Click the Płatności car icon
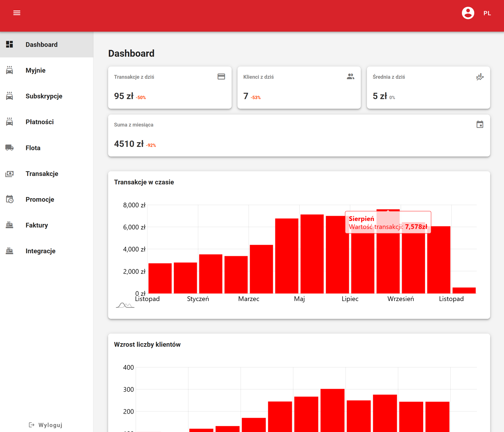This screenshot has width=504, height=432. (x=10, y=122)
